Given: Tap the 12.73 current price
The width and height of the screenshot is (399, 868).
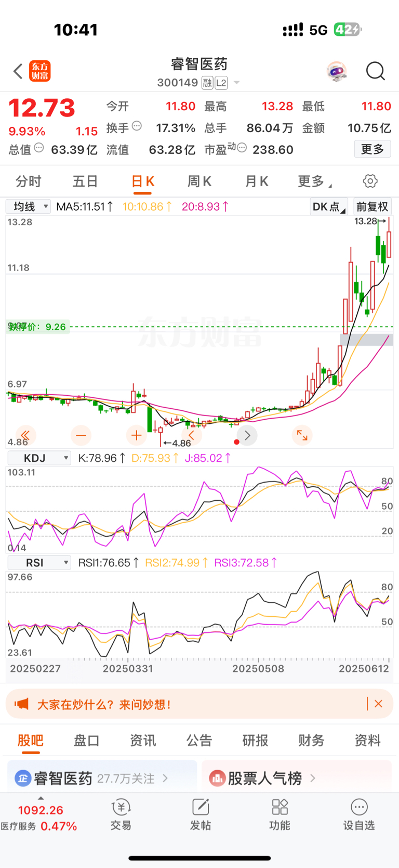Looking at the screenshot, I should coord(42,108).
